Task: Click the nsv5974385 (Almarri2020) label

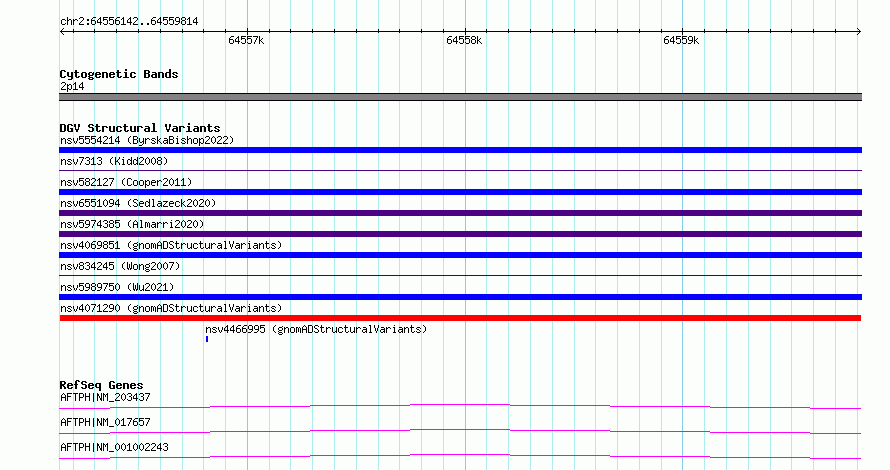Action: tap(132, 224)
